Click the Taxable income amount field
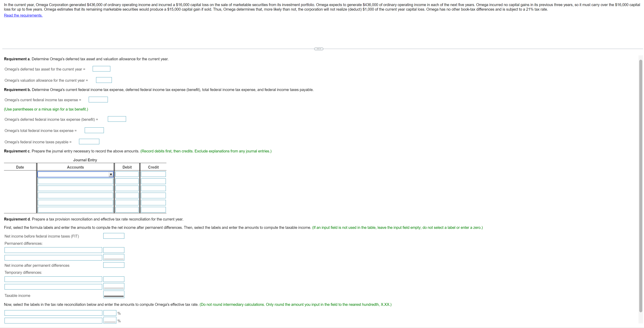 [114, 294]
